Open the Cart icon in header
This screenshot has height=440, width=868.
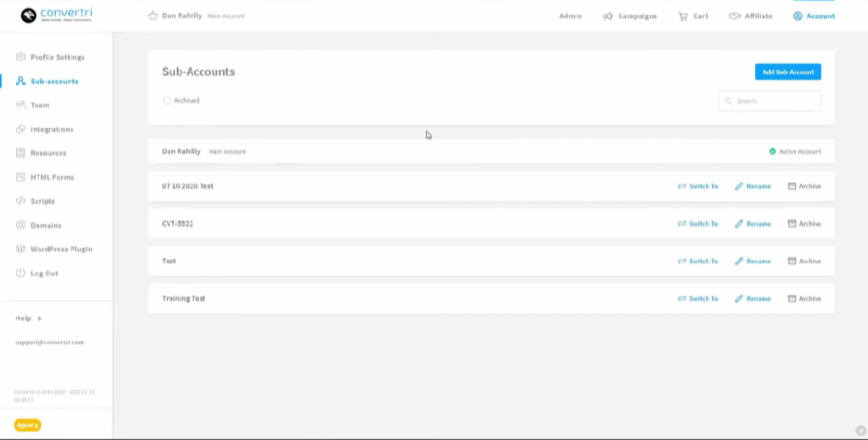click(x=682, y=16)
